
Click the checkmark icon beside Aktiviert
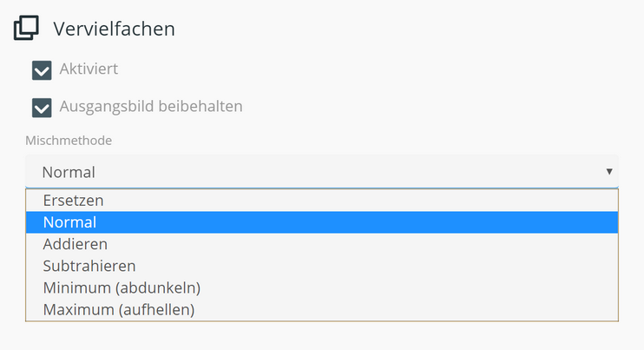coord(42,69)
